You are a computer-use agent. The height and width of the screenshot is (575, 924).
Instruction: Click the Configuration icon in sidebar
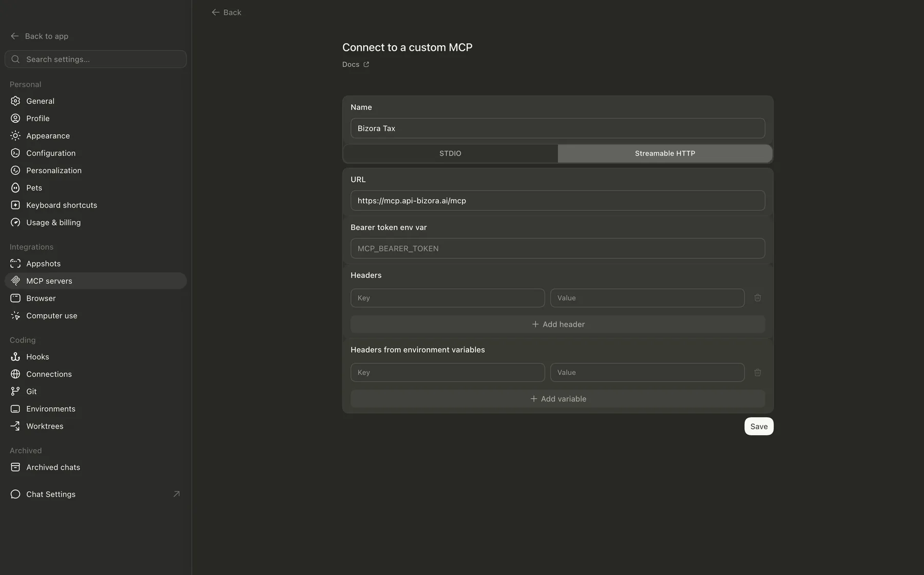[x=15, y=153]
